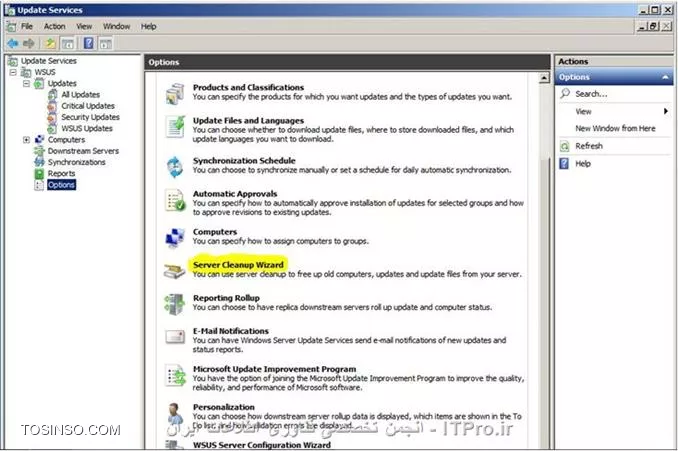Toggle the Show/Hide Action Pane toolbar icon
Screen dimensions: 678x451
click(106, 43)
